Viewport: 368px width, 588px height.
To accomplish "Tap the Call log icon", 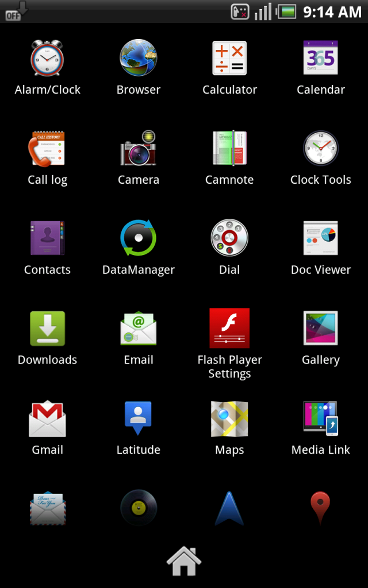I will pos(47,149).
